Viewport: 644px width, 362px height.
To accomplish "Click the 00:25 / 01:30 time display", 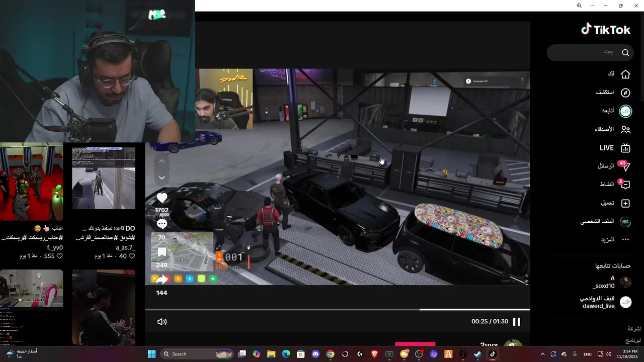I will coord(490,322).
